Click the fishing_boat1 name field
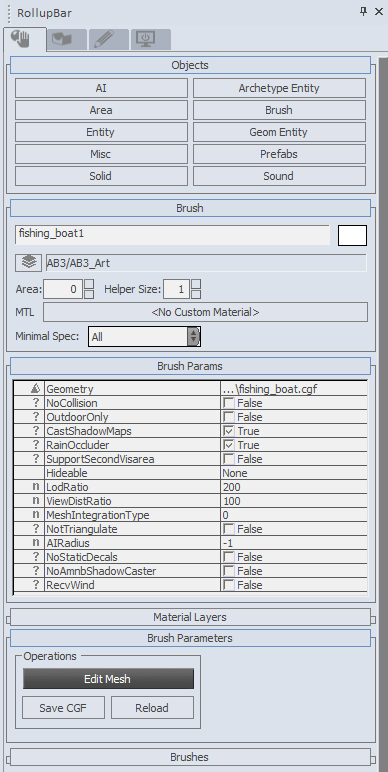Screen dimensions: 388x772 [172, 235]
